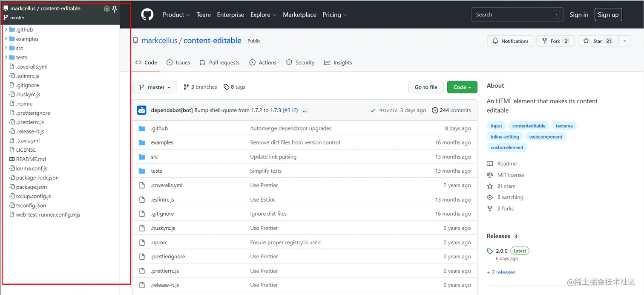Switch to the Issues tab

[178, 62]
